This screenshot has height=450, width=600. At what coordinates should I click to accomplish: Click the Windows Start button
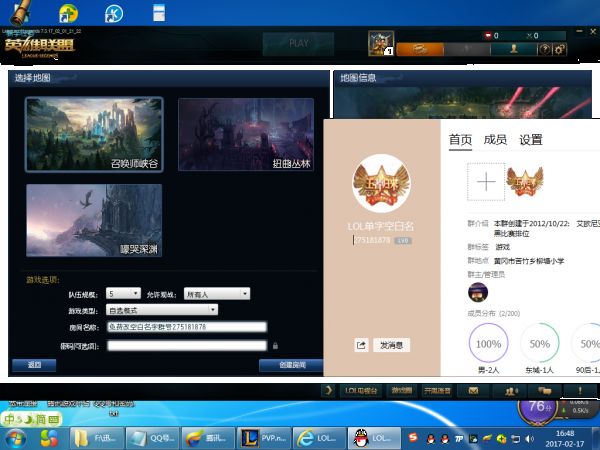click(16, 439)
